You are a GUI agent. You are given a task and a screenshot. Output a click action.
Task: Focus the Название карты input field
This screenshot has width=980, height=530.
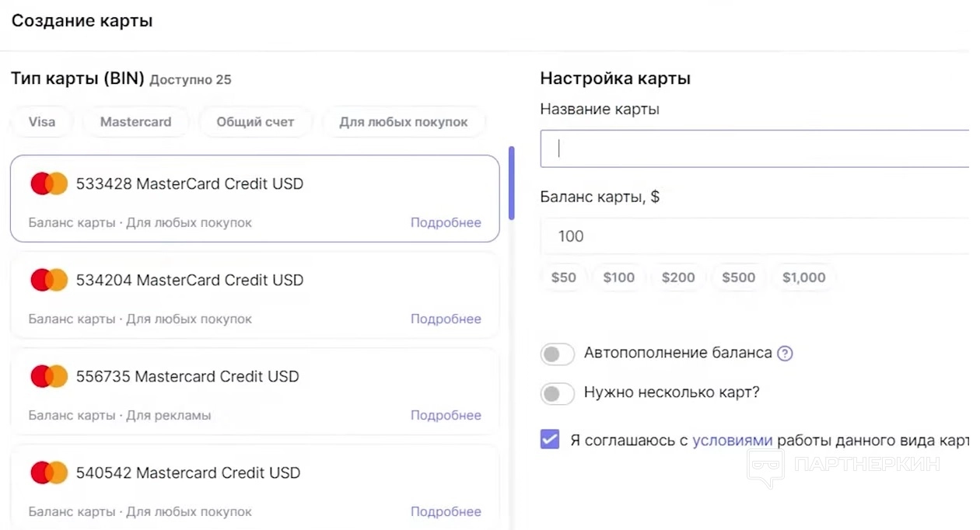pyautogui.click(x=754, y=148)
